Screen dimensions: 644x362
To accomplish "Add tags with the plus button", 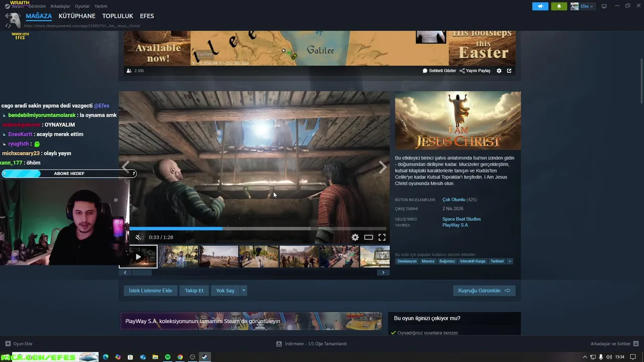I will [510, 261].
